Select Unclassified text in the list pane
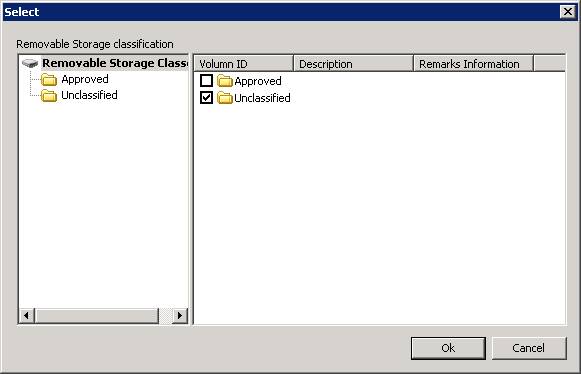This screenshot has width=581, height=374. click(262, 98)
